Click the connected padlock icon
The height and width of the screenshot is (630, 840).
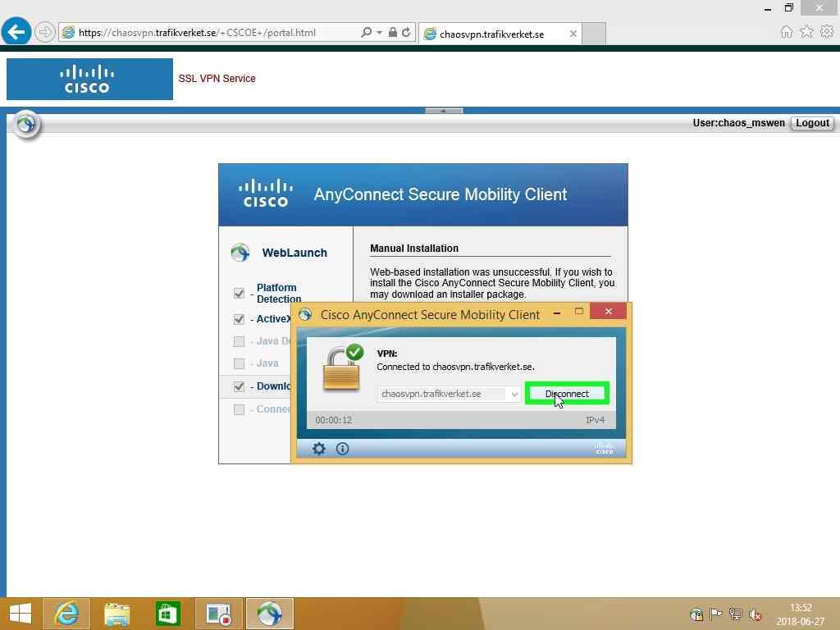point(342,367)
